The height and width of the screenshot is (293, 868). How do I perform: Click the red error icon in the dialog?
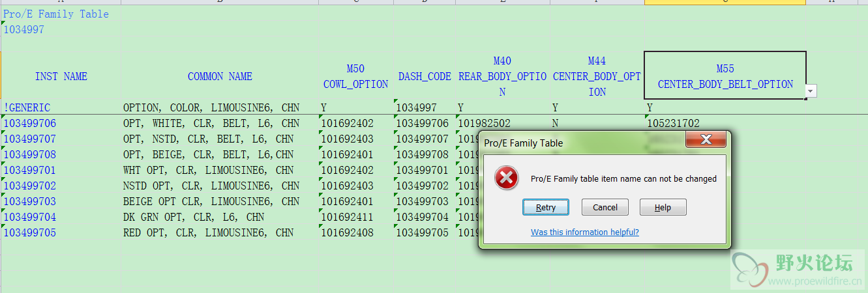click(507, 178)
